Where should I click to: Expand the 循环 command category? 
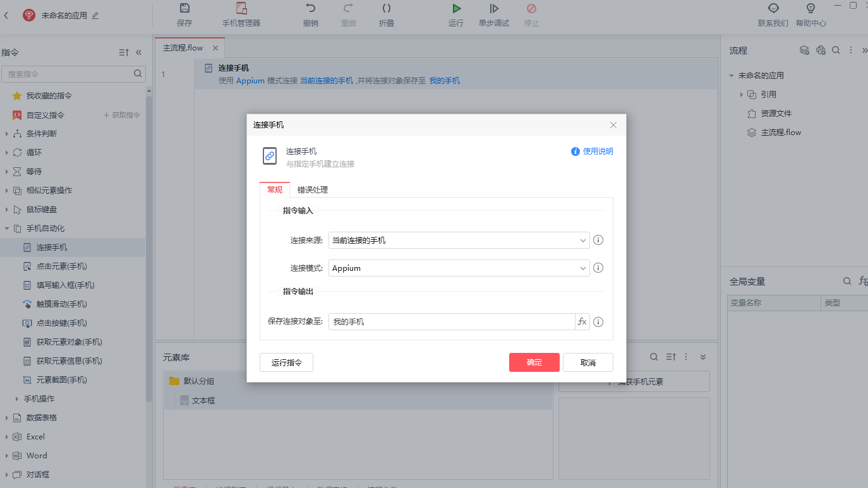pyautogui.click(x=7, y=153)
